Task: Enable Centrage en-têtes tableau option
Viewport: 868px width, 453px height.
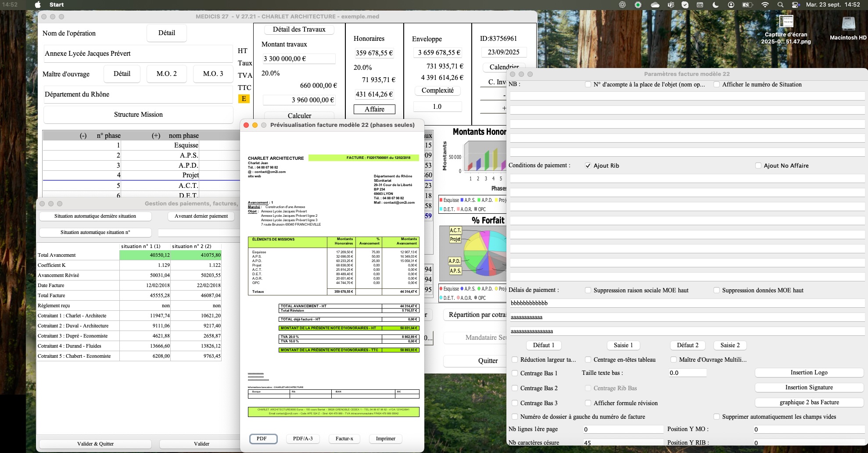Action: pos(588,360)
